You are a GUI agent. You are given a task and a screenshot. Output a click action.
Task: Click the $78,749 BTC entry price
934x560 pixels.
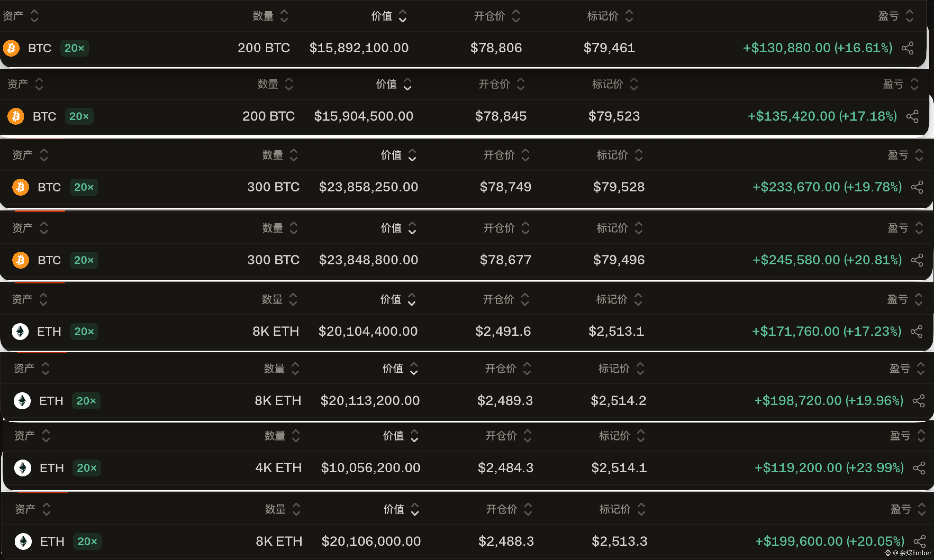coord(506,187)
